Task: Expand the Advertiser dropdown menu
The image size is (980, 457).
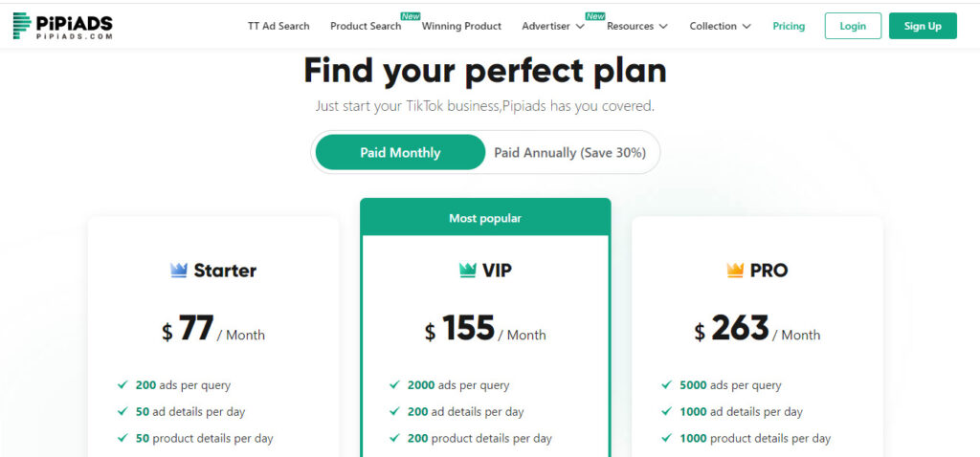Action: pyautogui.click(x=553, y=26)
